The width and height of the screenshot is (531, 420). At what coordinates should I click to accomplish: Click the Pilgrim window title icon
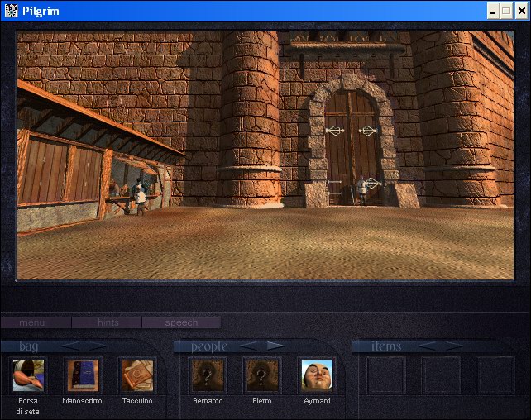tap(12, 11)
